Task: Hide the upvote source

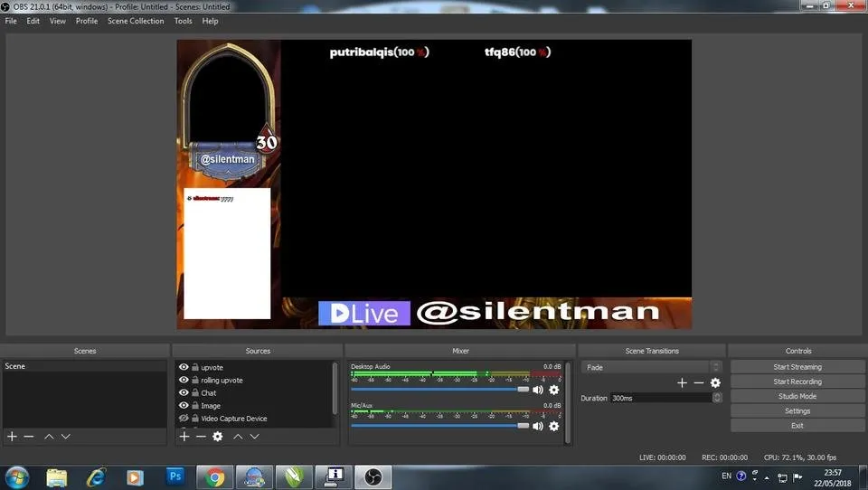Action: click(x=184, y=366)
